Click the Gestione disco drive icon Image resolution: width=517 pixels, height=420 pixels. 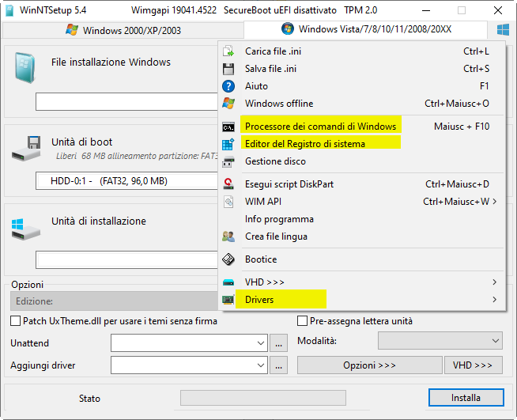pos(229,161)
